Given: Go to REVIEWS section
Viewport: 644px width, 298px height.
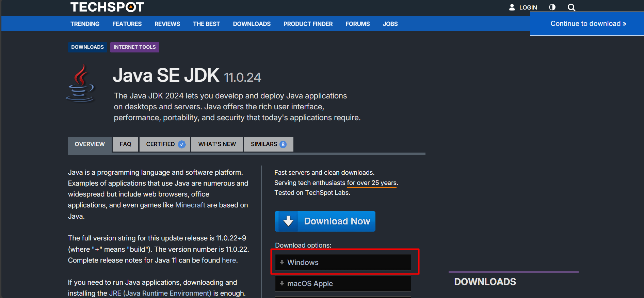Looking at the screenshot, I should pos(167,24).
